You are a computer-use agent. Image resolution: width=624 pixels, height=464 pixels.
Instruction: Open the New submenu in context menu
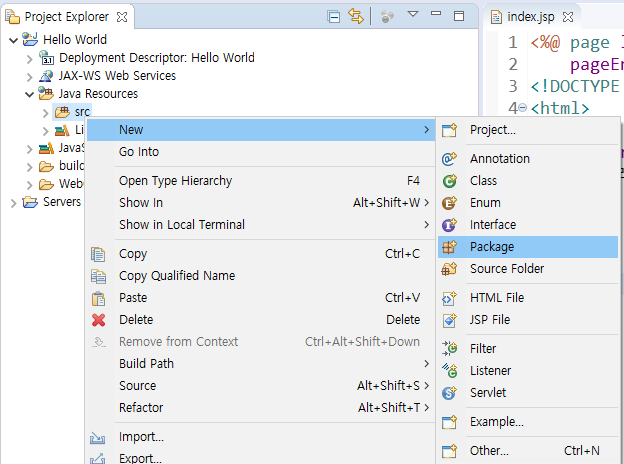tap(261, 130)
